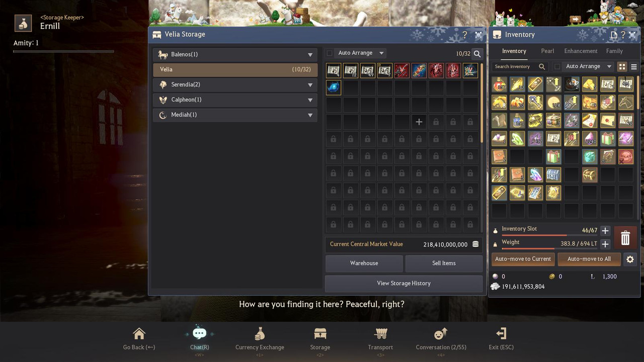Select the teal crystal item in inventory

590,157
